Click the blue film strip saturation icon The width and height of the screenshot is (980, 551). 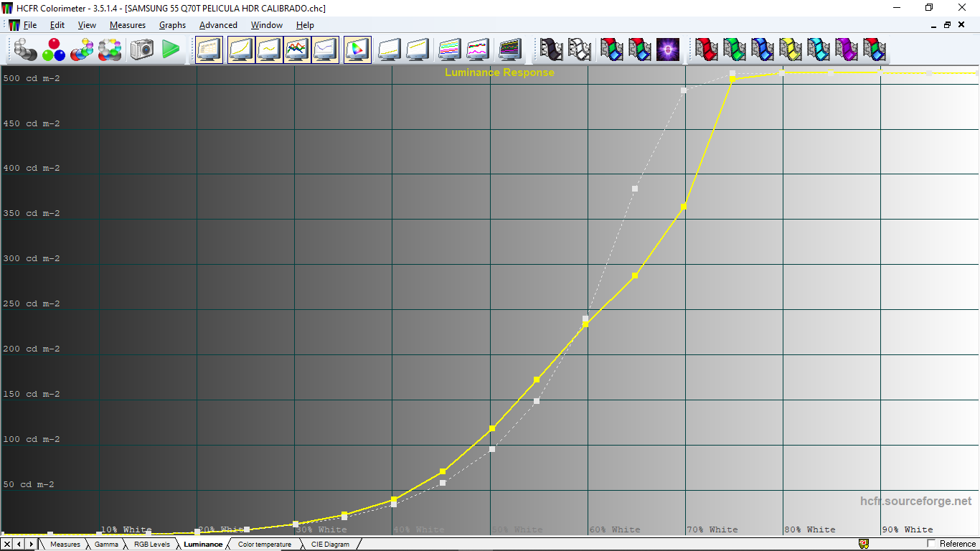[x=763, y=50]
